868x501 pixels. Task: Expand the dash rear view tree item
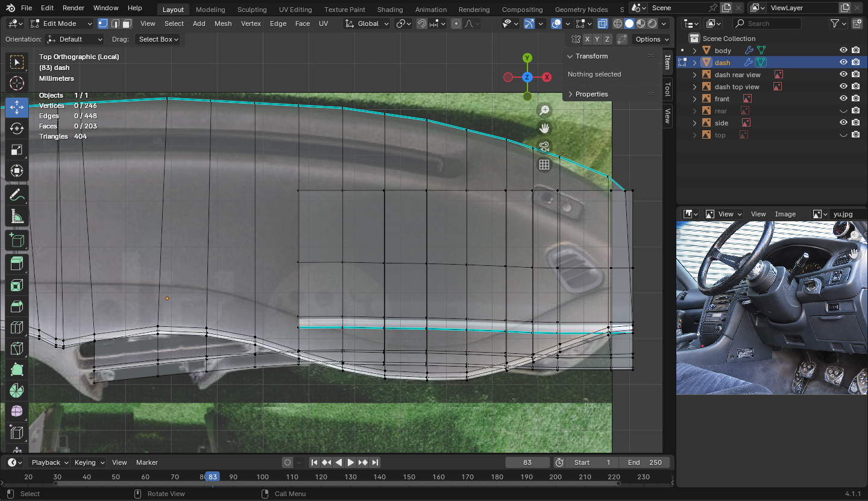pos(694,75)
